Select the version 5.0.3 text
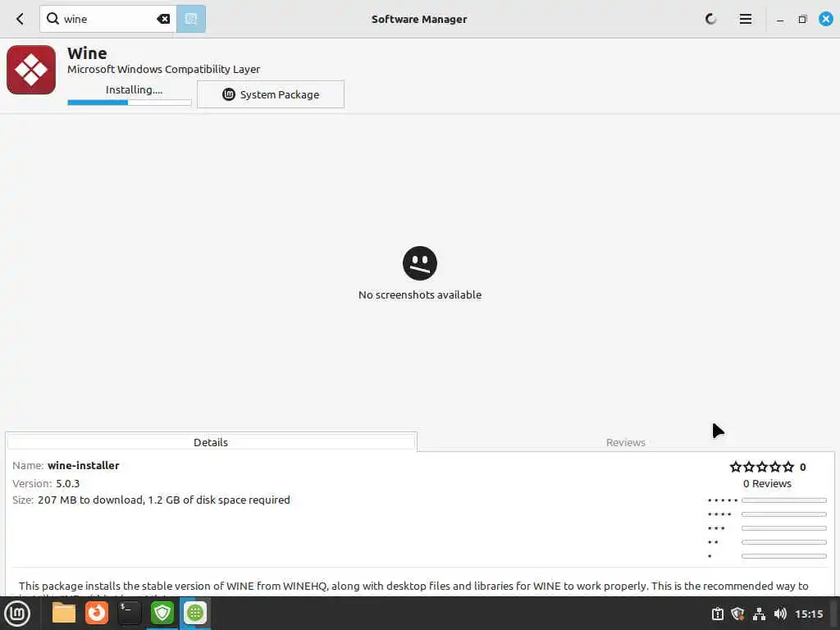 click(x=67, y=484)
